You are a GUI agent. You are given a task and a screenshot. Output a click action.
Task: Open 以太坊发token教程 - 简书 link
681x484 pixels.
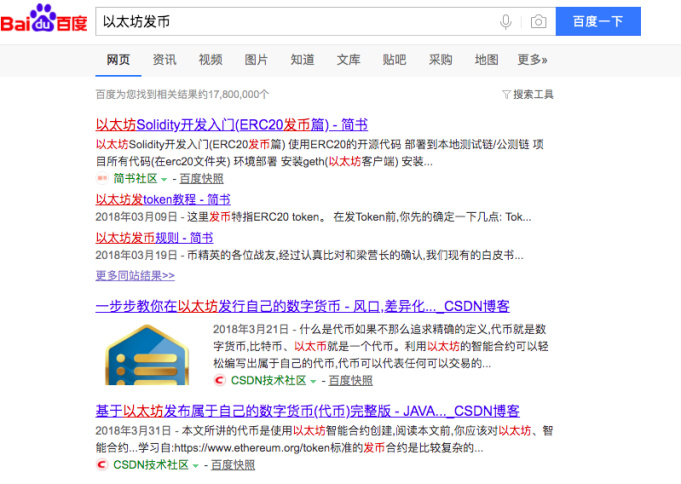click(163, 199)
